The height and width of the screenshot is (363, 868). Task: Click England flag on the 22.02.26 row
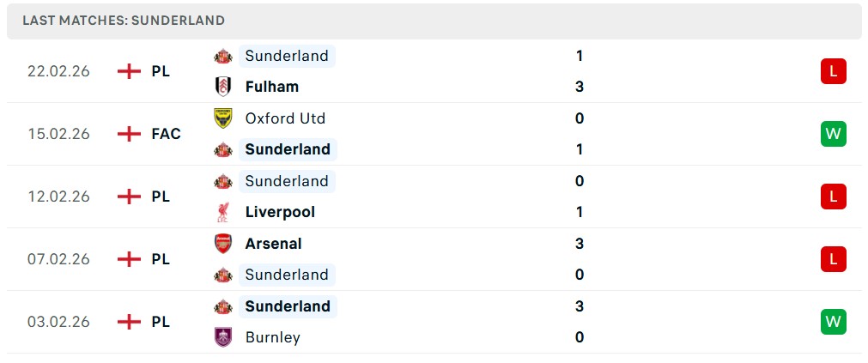129,71
